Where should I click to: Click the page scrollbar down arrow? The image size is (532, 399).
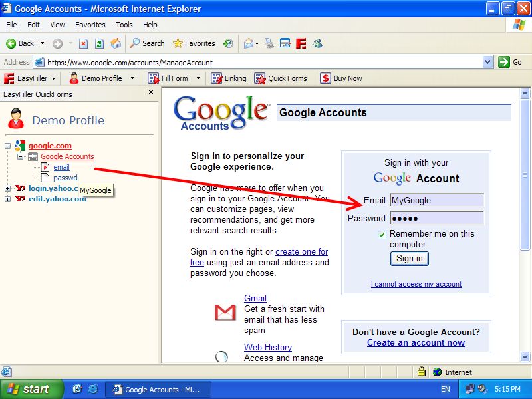point(525,356)
